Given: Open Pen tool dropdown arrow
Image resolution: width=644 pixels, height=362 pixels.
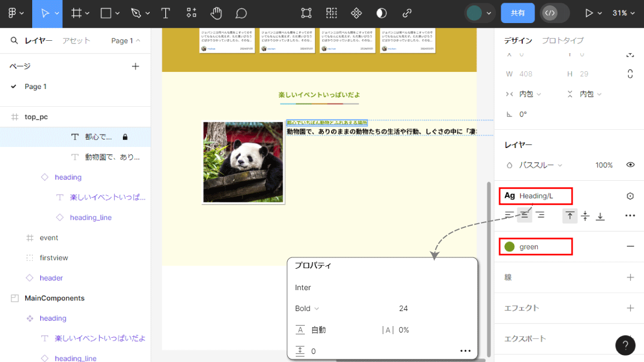Looking at the screenshot, I should click(x=147, y=13).
